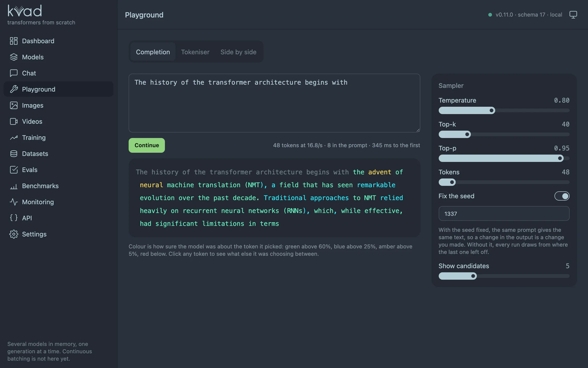Click the token 'advent' in the output
The width and height of the screenshot is (588, 368).
[380, 172]
